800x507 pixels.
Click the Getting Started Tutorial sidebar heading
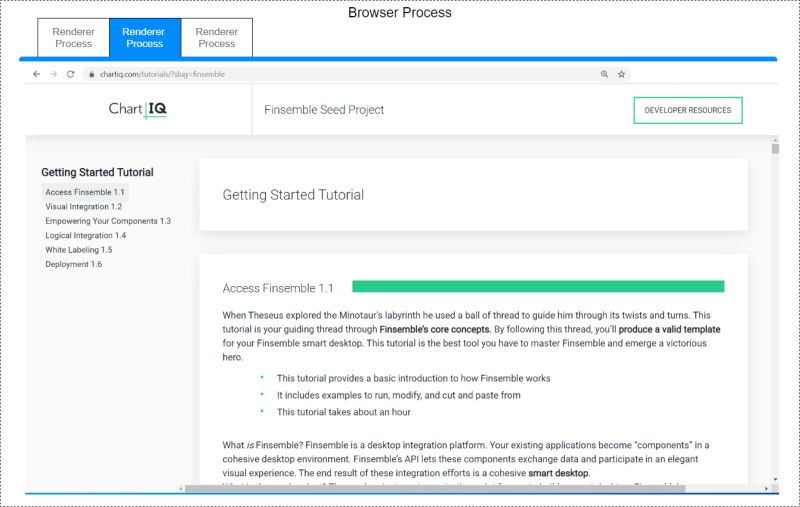point(97,172)
